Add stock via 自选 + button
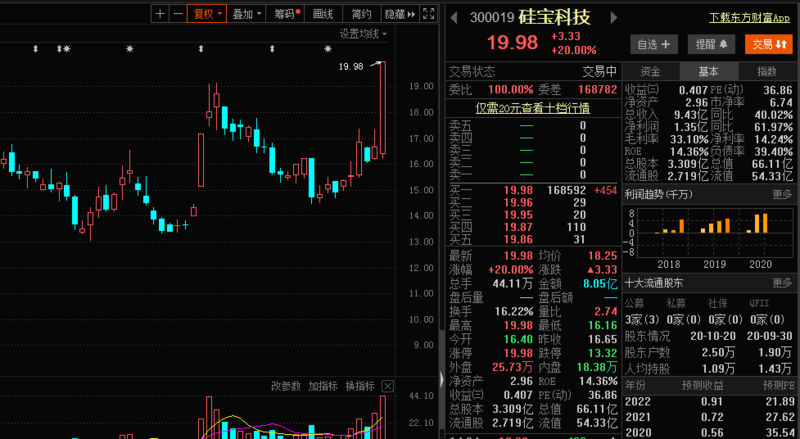The width and height of the screenshot is (800, 439). pyautogui.click(x=654, y=44)
